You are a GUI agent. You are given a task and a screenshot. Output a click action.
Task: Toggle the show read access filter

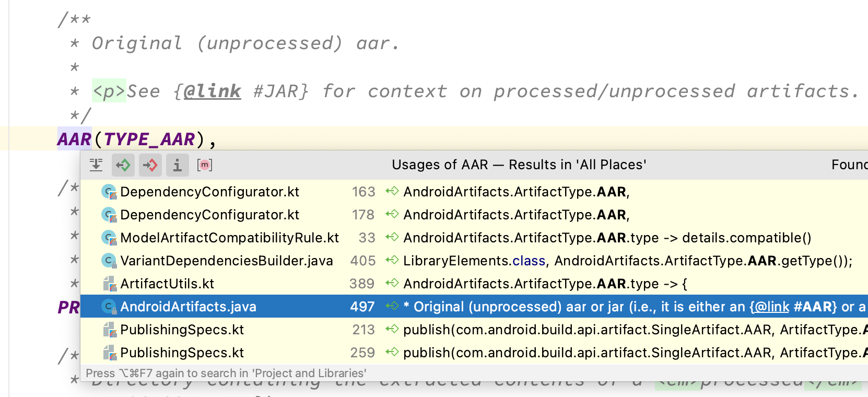coord(123,165)
